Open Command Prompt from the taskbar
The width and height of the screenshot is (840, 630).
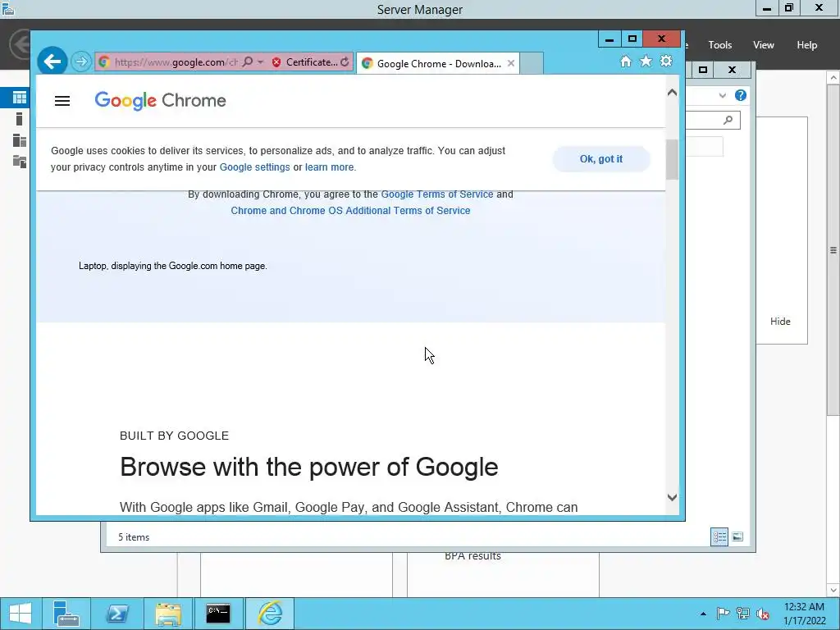coord(218,614)
